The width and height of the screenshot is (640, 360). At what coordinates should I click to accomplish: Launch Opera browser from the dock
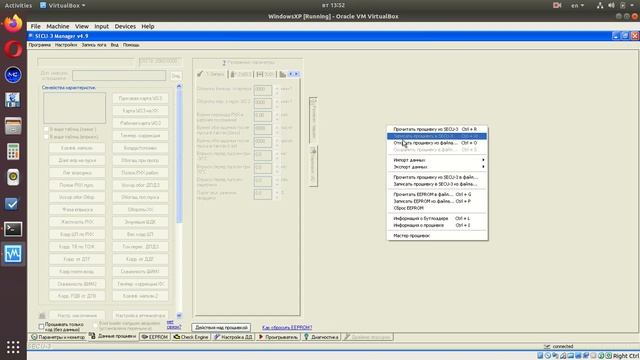(13, 49)
